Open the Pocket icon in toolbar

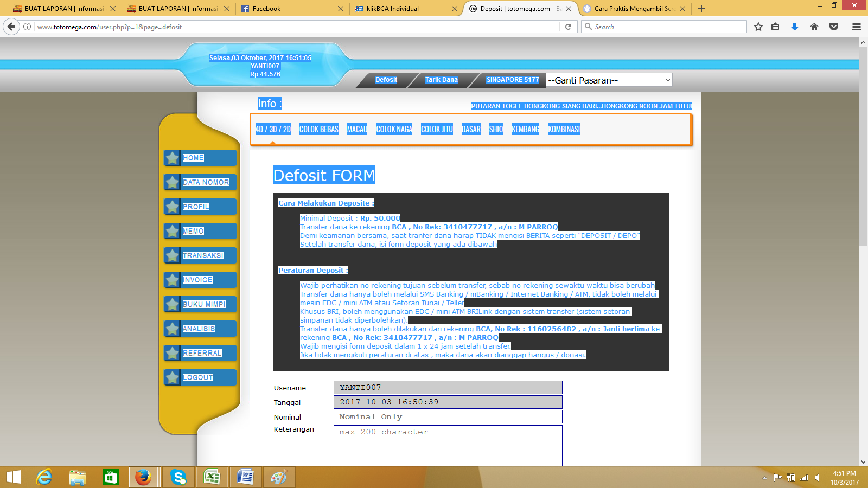(834, 27)
